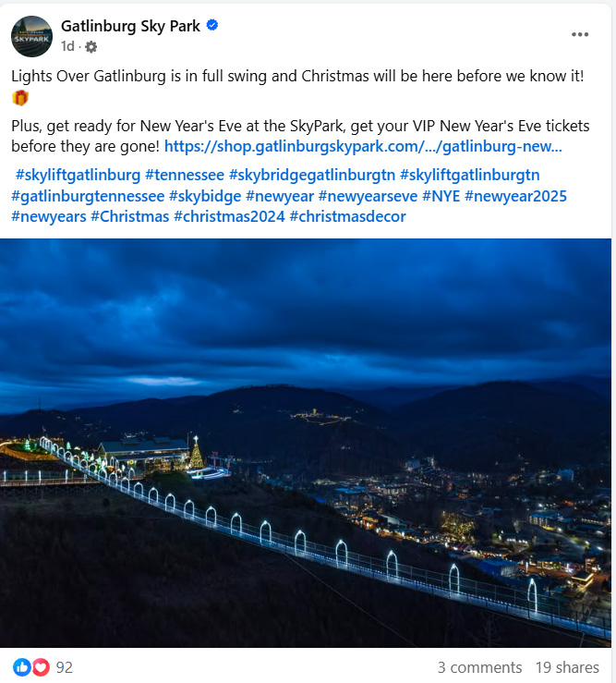The width and height of the screenshot is (616, 683).
Task: Open the three-dot post options menu
Action: (579, 34)
